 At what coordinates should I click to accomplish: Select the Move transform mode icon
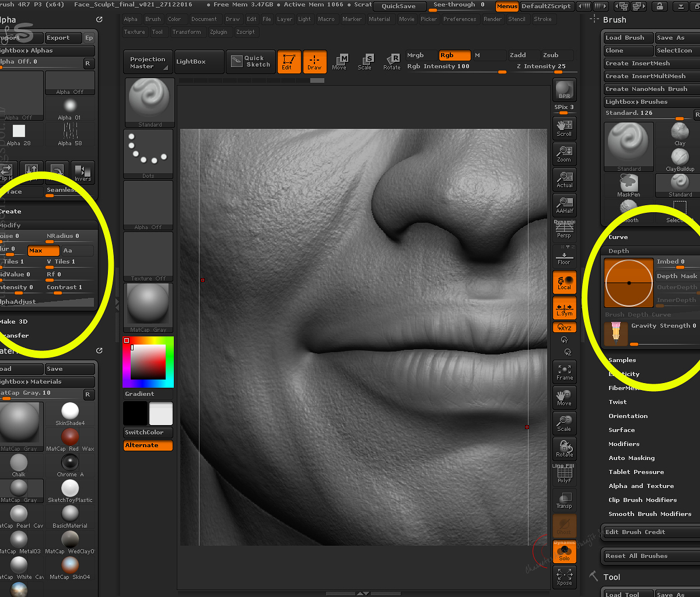(339, 62)
